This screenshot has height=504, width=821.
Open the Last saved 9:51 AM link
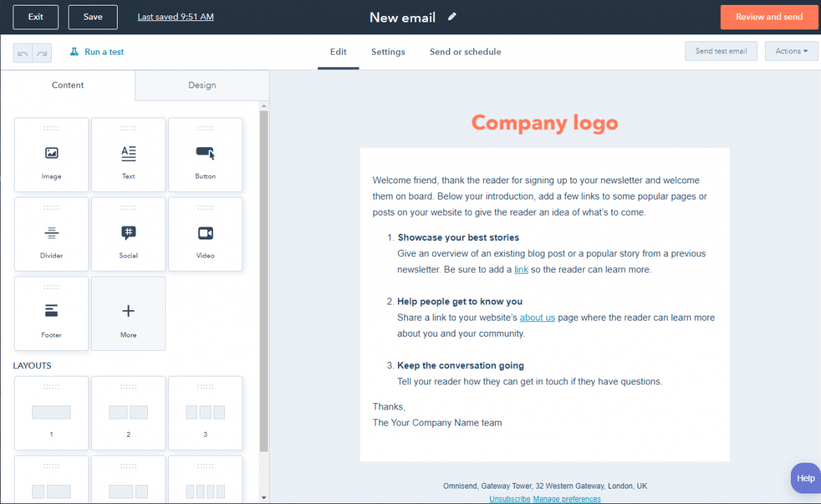175,17
